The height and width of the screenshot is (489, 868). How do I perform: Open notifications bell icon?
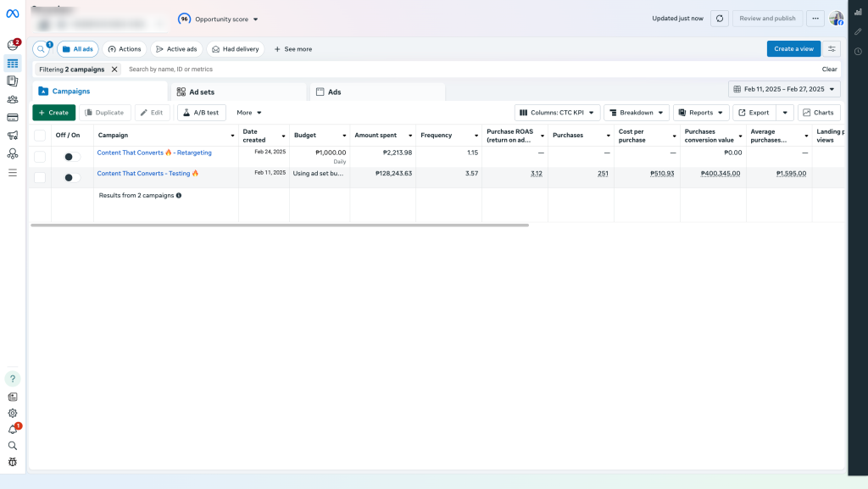13,429
